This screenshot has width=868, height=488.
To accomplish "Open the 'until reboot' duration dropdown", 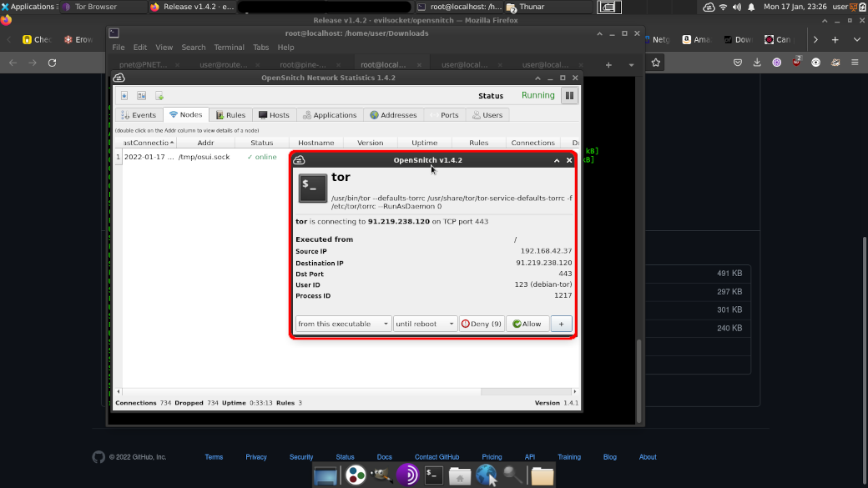I will click(x=425, y=324).
